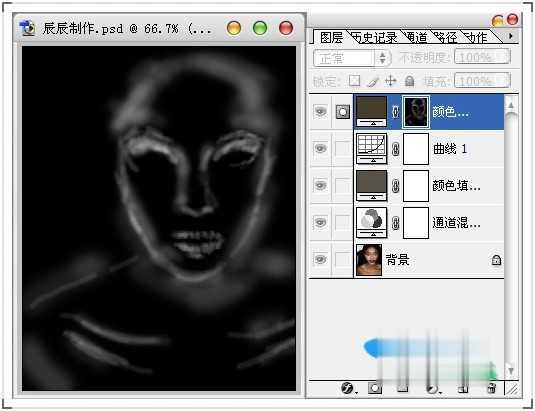The width and height of the screenshot is (535, 411).
Task: Click the palette resize grip corner
Action: pos(513,389)
